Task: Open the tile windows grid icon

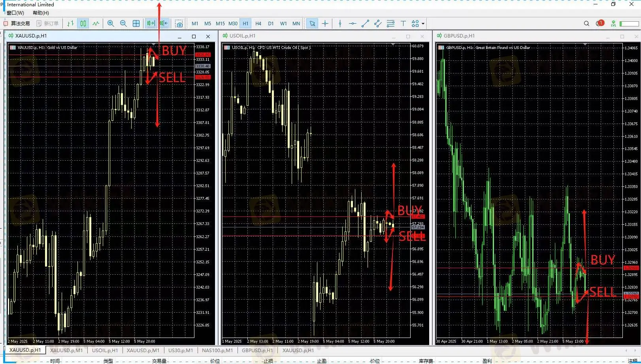Action: 136,24
